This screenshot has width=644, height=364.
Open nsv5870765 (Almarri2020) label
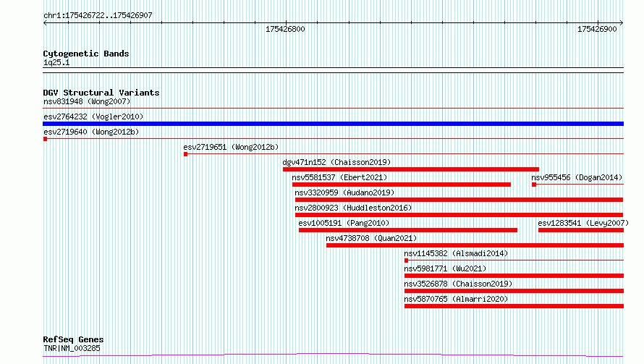(x=456, y=299)
